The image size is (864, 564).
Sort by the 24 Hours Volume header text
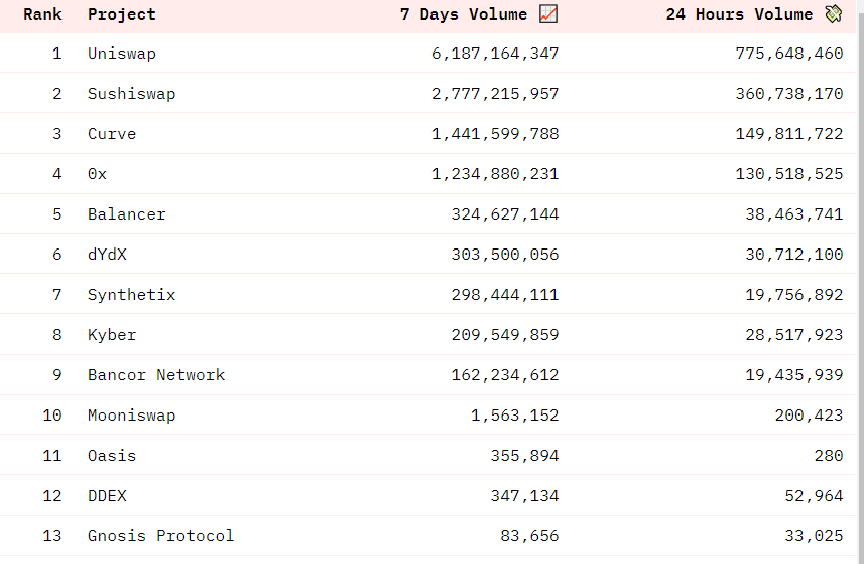(x=739, y=14)
